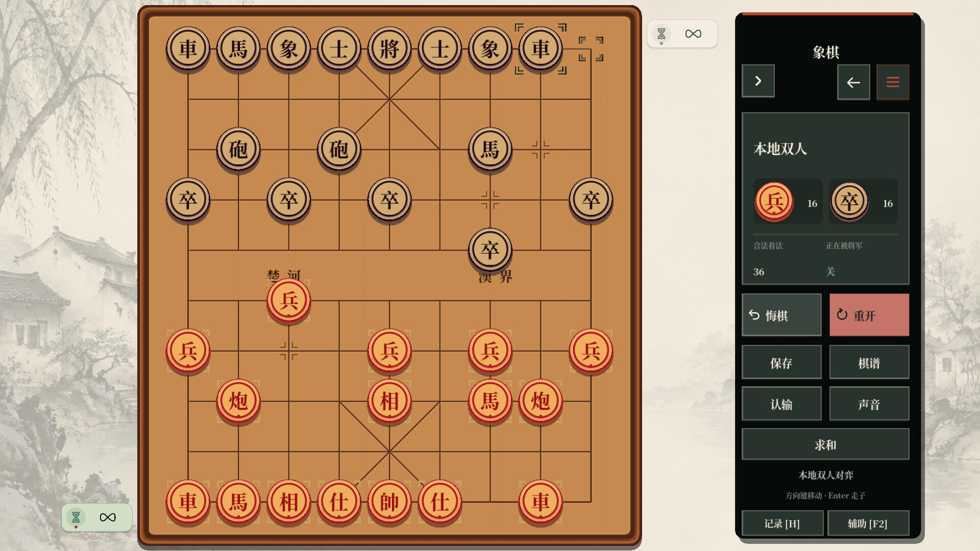Click the bottom-left timer hourglass icon
The image size is (980, 551).
pos(76,517)
